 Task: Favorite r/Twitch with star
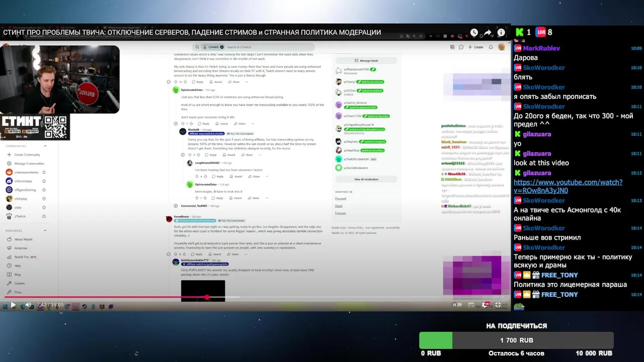(44, 216)
